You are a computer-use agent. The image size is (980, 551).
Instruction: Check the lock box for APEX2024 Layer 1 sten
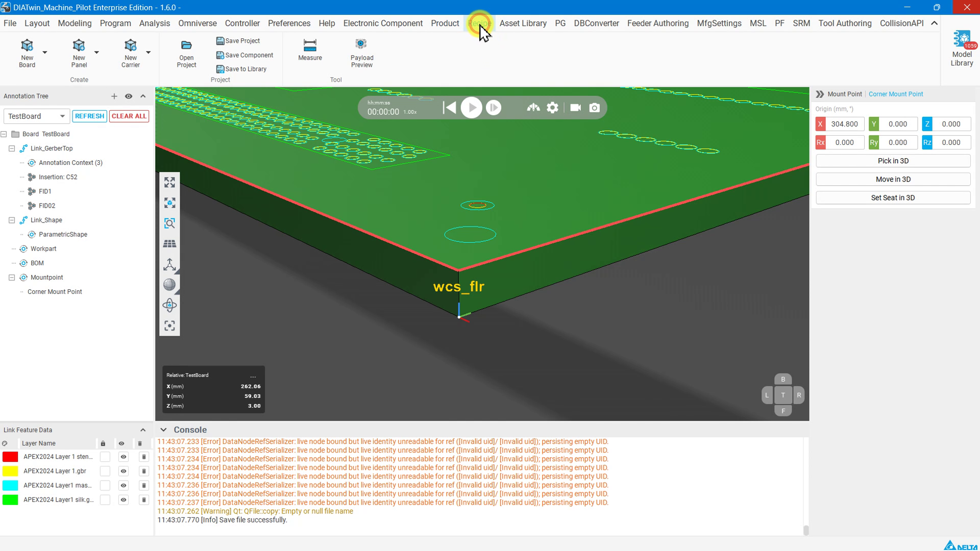tap(105, 457)
